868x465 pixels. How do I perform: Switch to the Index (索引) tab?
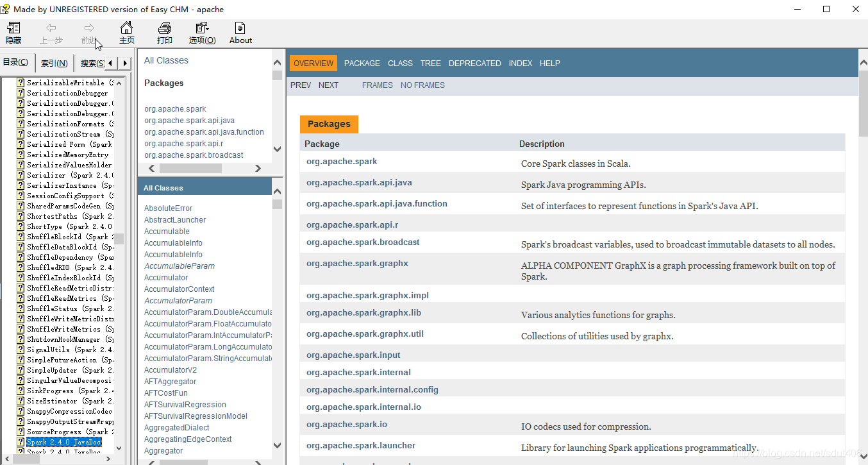54,63
